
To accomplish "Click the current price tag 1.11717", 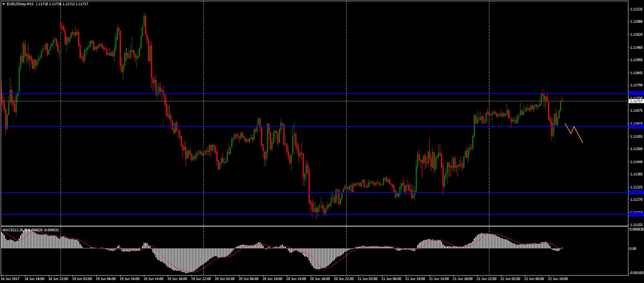I will coord(636,101).
